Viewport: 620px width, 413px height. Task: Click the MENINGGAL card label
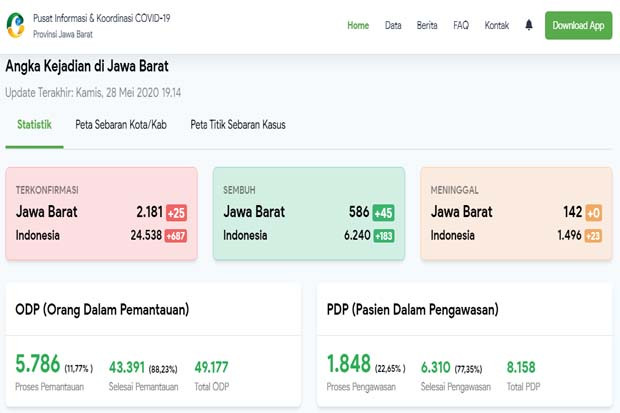coord(454,190)
